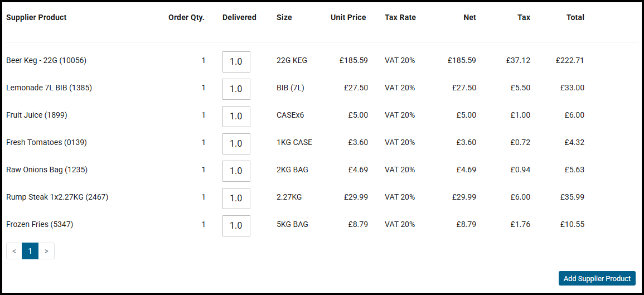Edit Delivered quantity for Fruit Juice
This screenshot has height=295, width=644.
click(236, 117)
